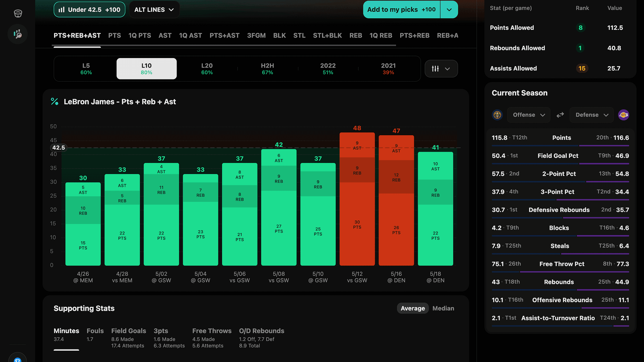Open the REB tab

[x=356, y=35]
